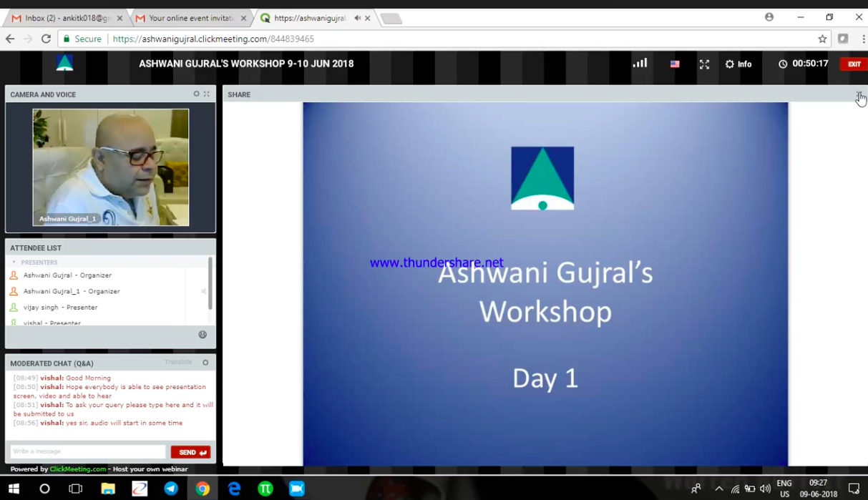
Task: Enter fullscreen mode from the top toolbar
Action: point(704,64)
